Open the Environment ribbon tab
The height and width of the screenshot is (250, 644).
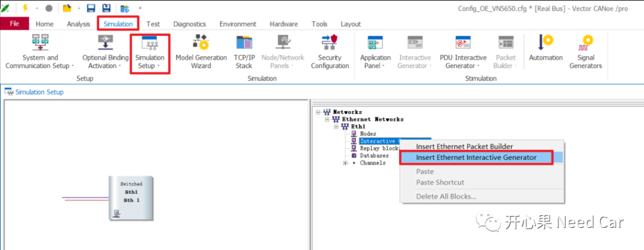(238, 24)
